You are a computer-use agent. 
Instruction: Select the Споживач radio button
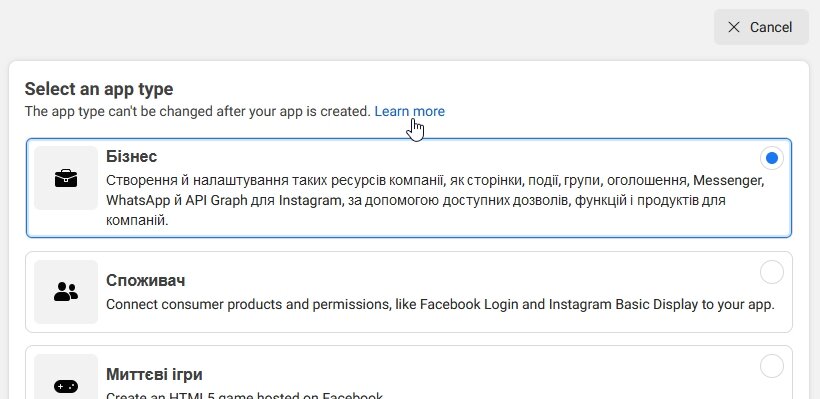pyautogui.click(x=771, y=272)
